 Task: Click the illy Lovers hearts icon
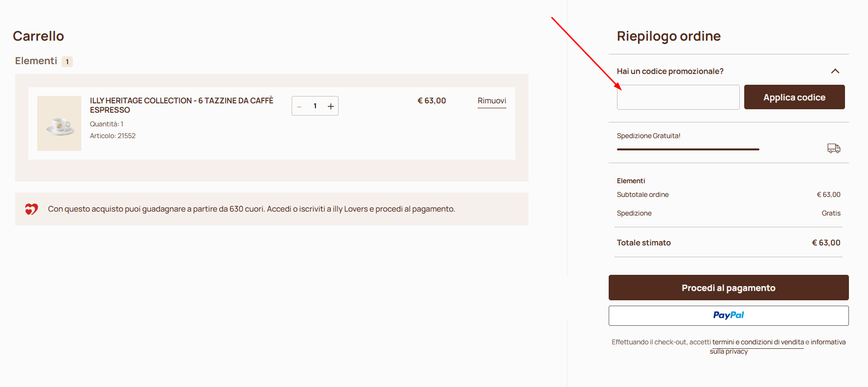click(x=31, y=209)
